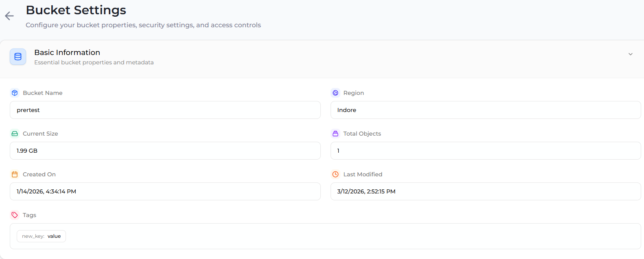The height and width of the screenshot is (259, 644).
Task: Click the Tags label icon
Action: click(15, 215)
